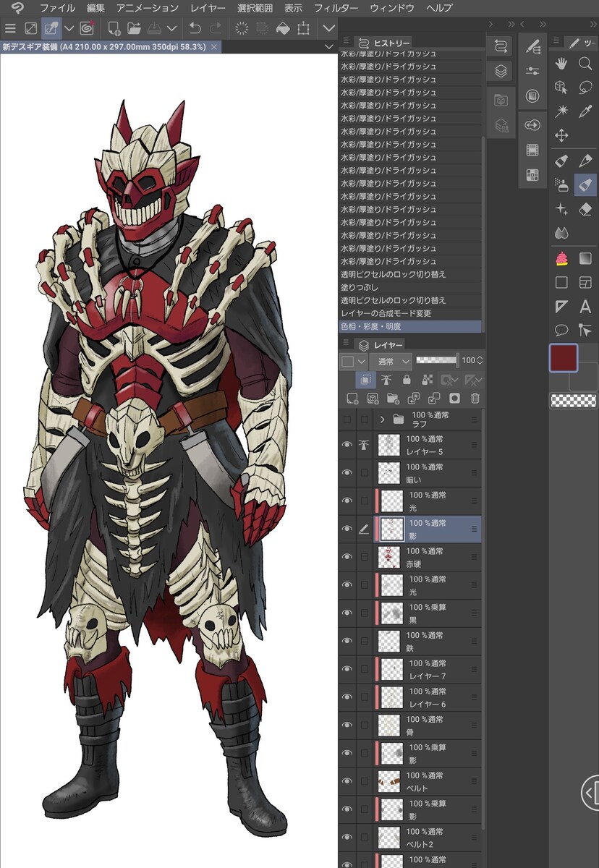Add a new raster layer
The width and height of the screenshot is (599, 868).
tap(352, 398)
